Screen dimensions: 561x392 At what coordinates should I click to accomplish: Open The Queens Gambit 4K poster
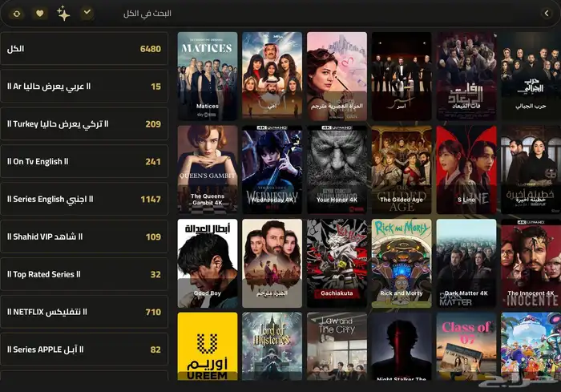point(208,170)
